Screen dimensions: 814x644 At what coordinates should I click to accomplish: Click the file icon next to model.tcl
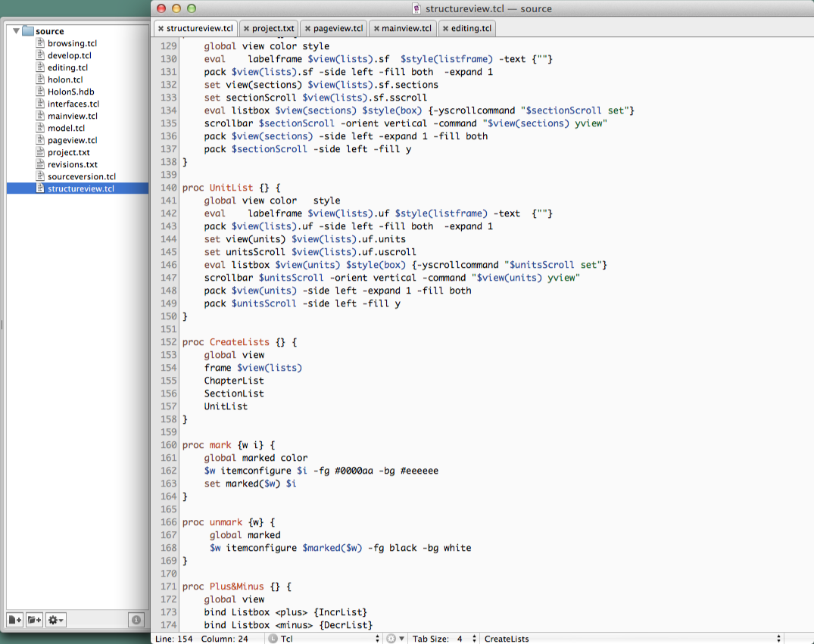[x=41, y=128]
